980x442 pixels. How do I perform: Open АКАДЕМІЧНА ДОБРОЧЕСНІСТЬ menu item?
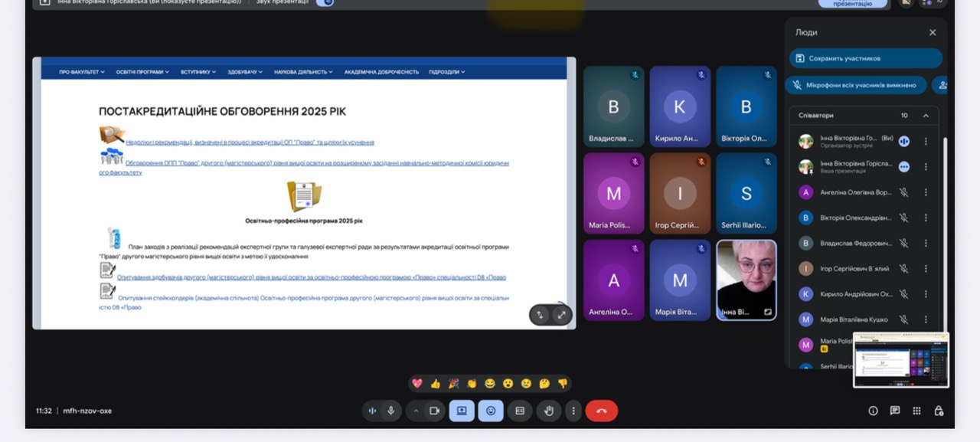click(x=381, y=72)
